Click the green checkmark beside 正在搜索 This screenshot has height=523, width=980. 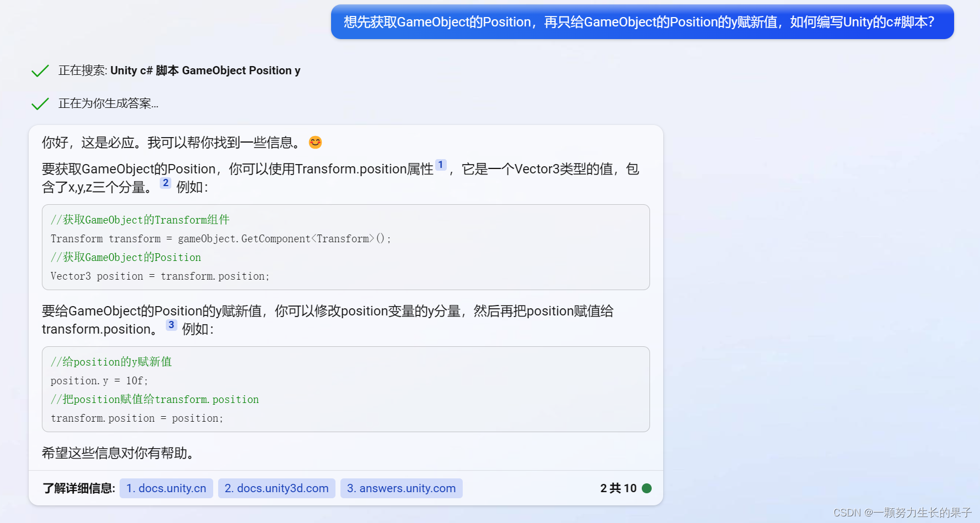click(x=40, y=71)
